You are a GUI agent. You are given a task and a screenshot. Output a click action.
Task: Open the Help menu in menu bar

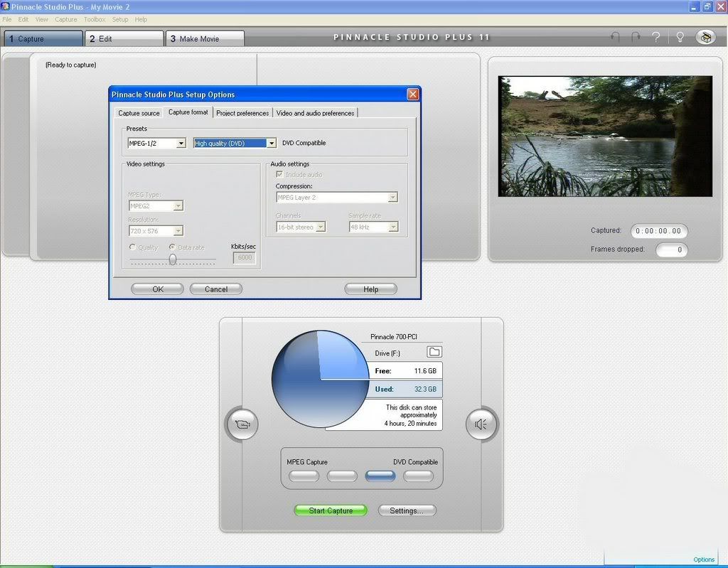point(141,19)
